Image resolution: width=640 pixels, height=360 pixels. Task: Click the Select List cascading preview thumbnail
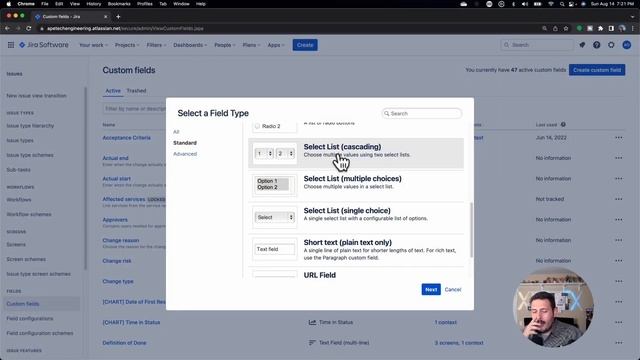point(274,153)
